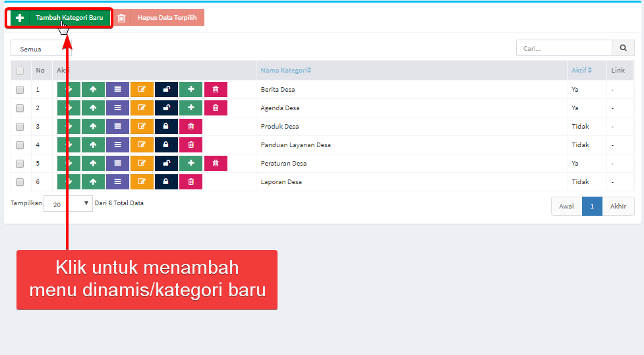644x355 pixels.
Task: Edit the Berita Desa category
Action: tap(142, 89)
